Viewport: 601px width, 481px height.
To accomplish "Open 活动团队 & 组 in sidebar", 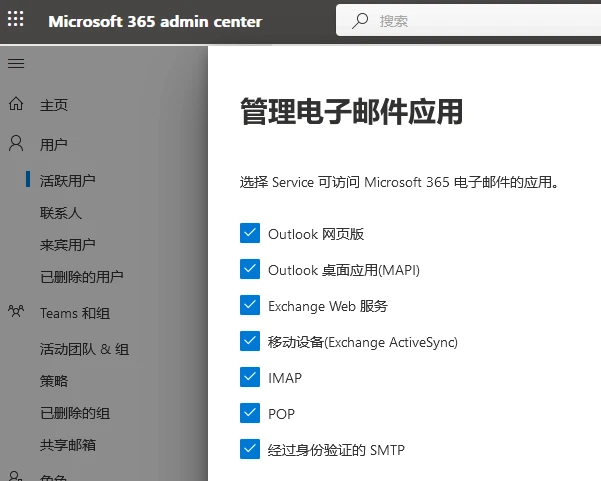I will click(x=84, y=349).
